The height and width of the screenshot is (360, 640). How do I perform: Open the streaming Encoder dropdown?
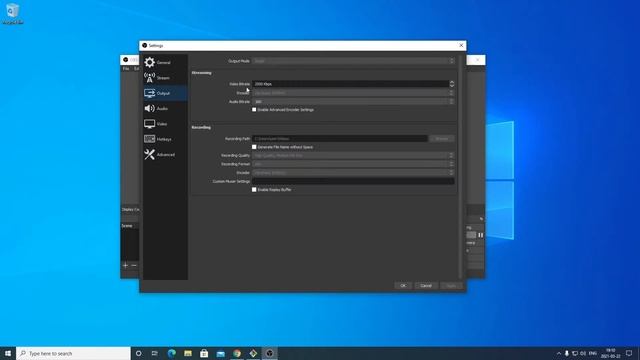point(353,93)
